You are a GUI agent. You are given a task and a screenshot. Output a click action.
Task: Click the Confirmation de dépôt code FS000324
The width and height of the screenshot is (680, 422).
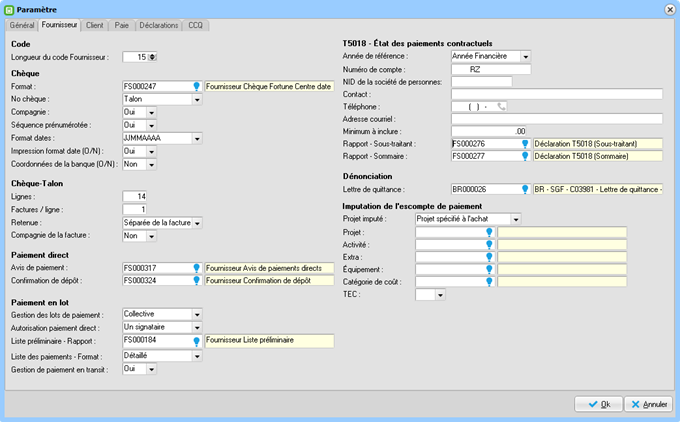pos(140,281)
